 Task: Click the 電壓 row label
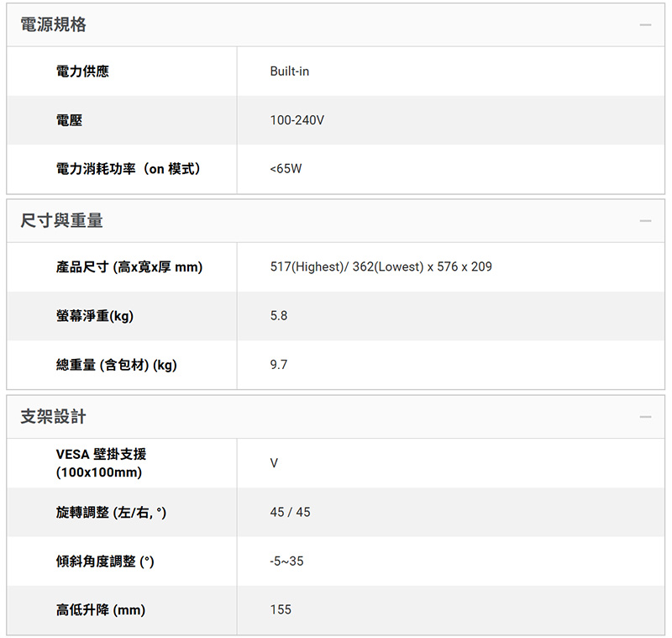click(69, 120)
